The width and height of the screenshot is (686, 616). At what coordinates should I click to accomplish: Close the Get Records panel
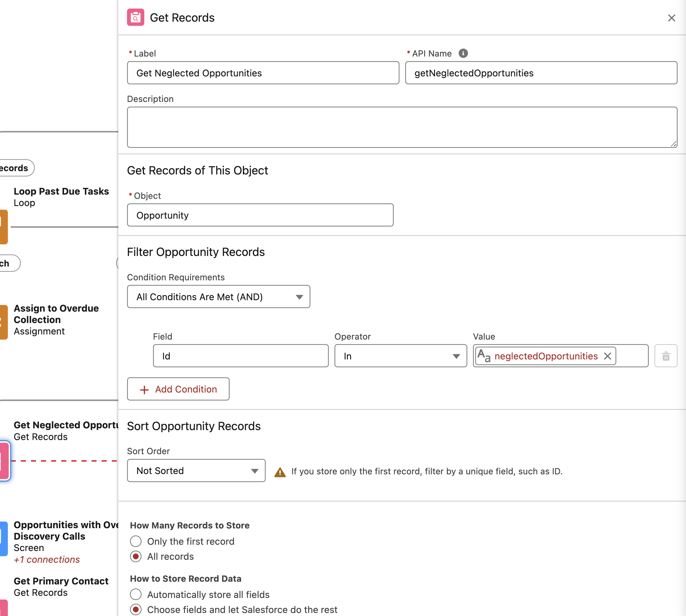coord(671,18)
